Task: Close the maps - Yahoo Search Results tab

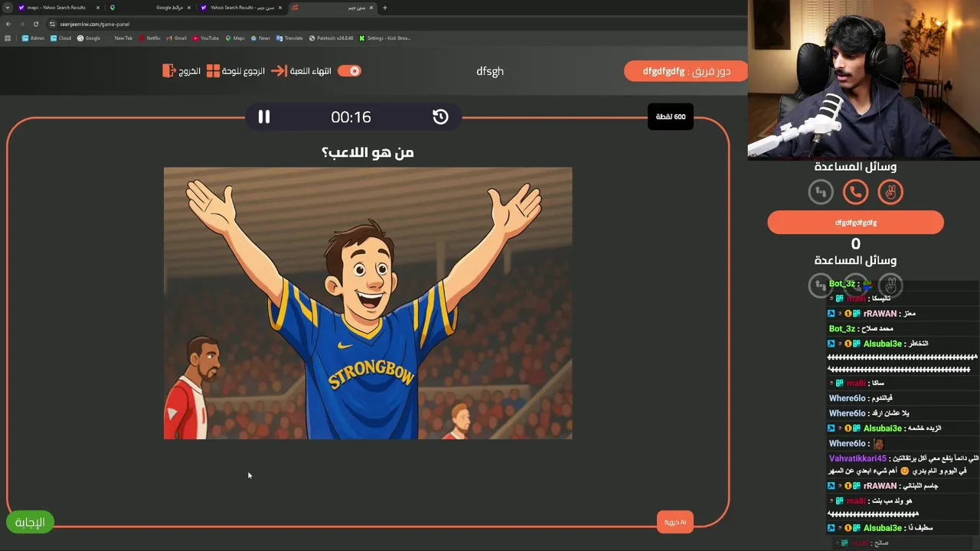Action: (97, 8)
